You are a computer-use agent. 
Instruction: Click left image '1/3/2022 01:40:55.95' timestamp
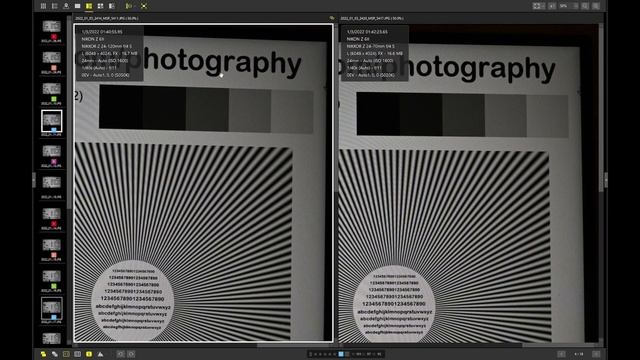click(x=102, y=31)
